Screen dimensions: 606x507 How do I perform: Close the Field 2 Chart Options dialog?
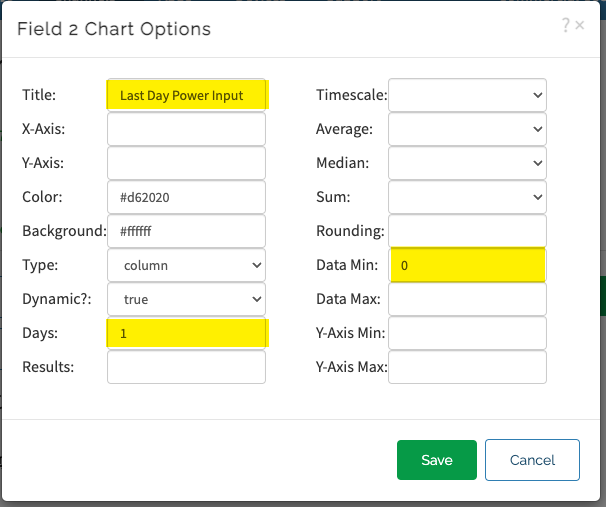580,27
